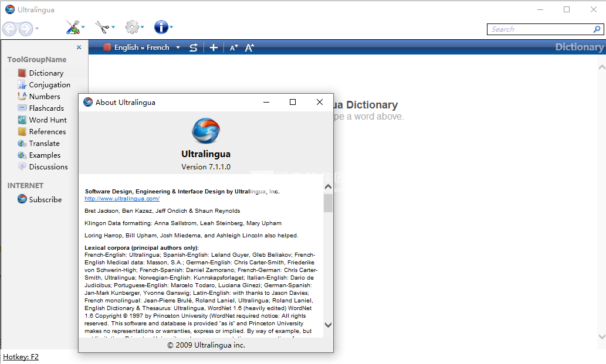Viewport: 606px width, 364px height.
Task: Click the Forward navigation arrow
Action: tap(25, 29)
